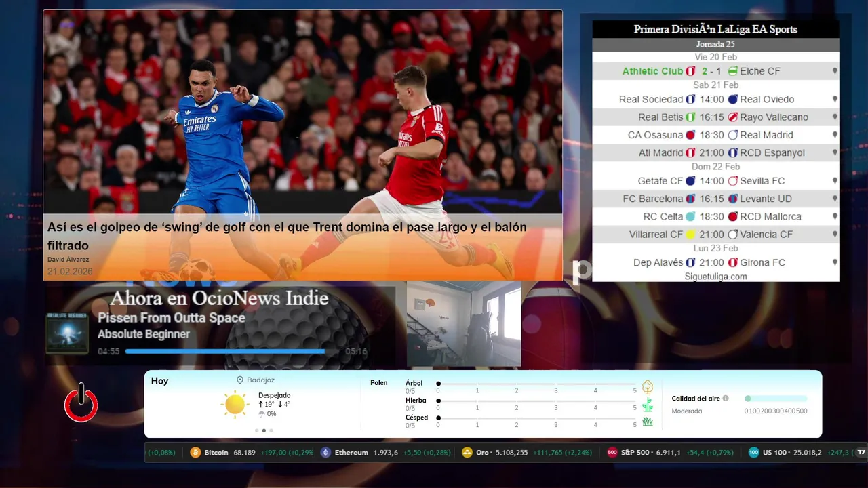Click the Jornada 25 header bar
The width and height of the screenshot is (868, 488).
point(715,45)
